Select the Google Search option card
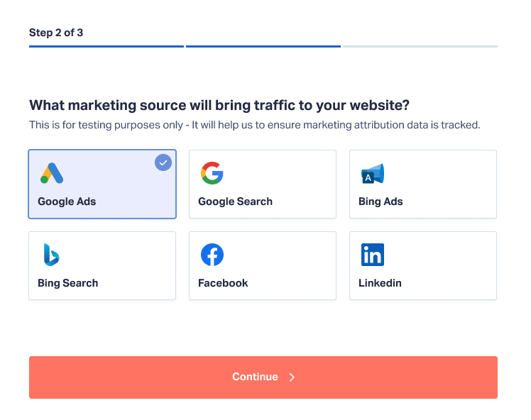 coord(263,184)
